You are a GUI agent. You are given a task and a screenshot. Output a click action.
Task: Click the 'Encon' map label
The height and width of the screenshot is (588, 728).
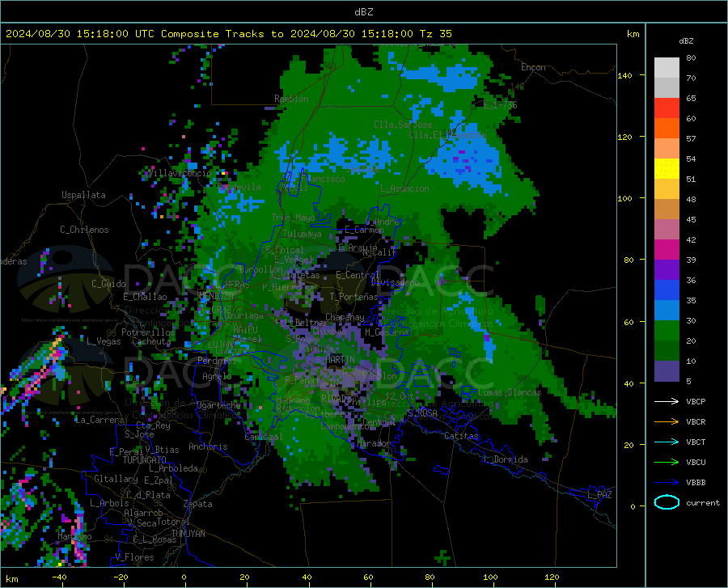click(x=533, y=67)
